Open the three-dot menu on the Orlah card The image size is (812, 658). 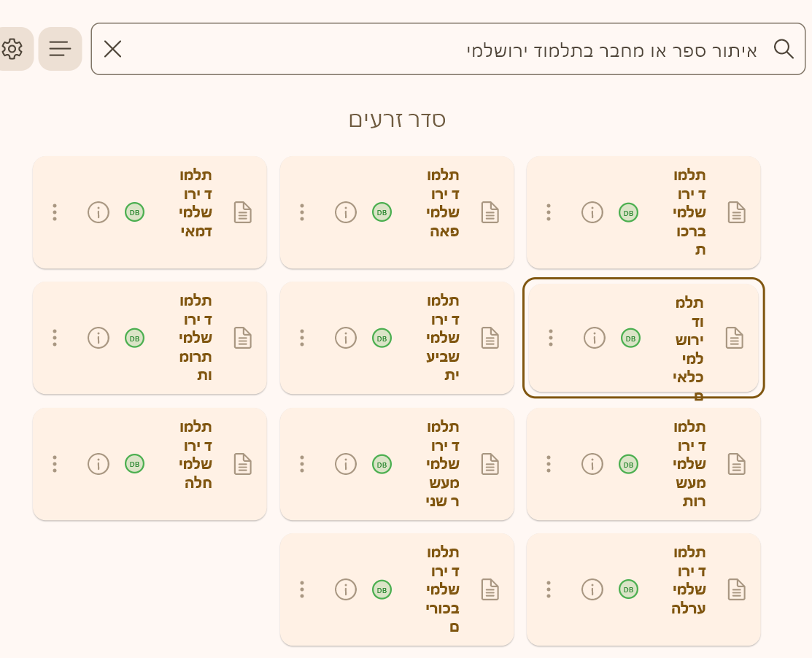(548, 589)
